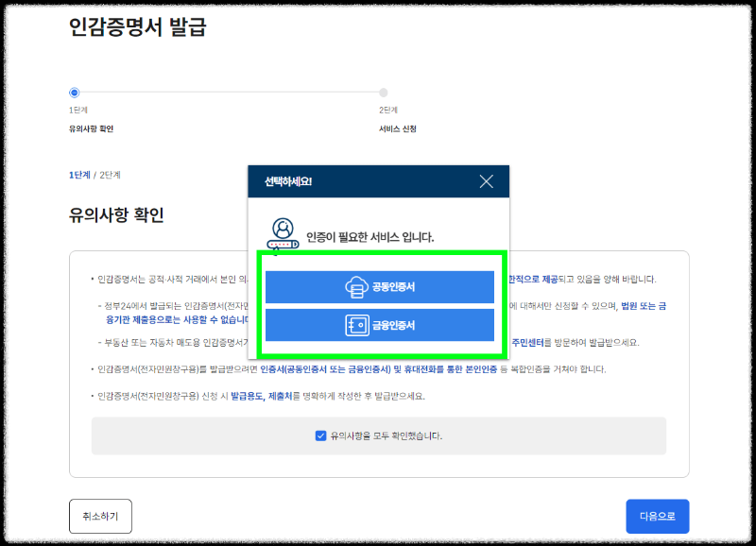Click the progress bar between the two steps
Screen dimensions: 756x546
tap(227, 93)
